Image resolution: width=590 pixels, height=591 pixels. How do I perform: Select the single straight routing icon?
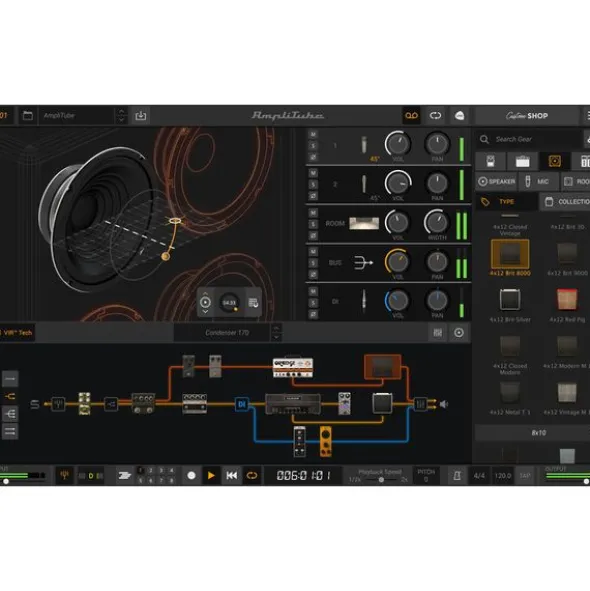(x=10, y=379)
